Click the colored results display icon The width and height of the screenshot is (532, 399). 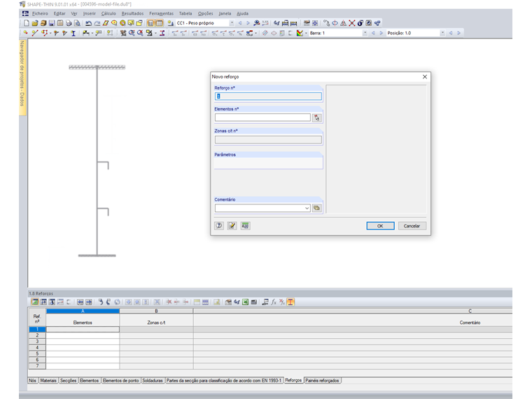[x=300, y=33]
